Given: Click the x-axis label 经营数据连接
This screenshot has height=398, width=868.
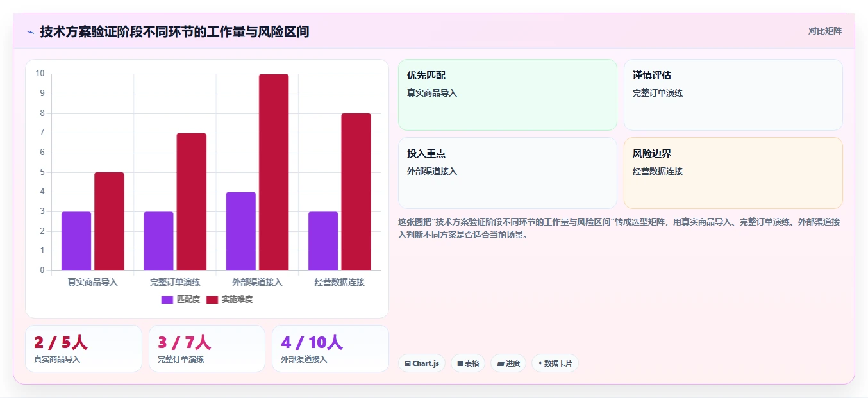Looking at the screenshot, I should pos(339,282).
